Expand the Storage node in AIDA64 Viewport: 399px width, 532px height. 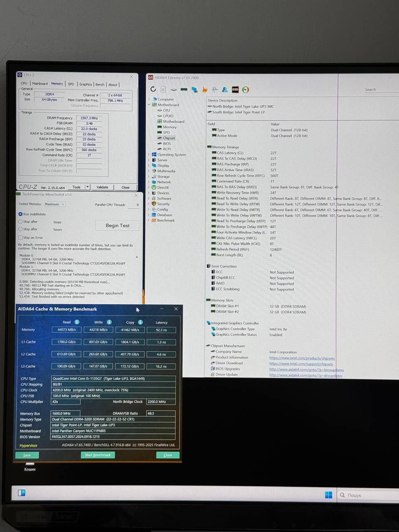(x=149, y=177)
